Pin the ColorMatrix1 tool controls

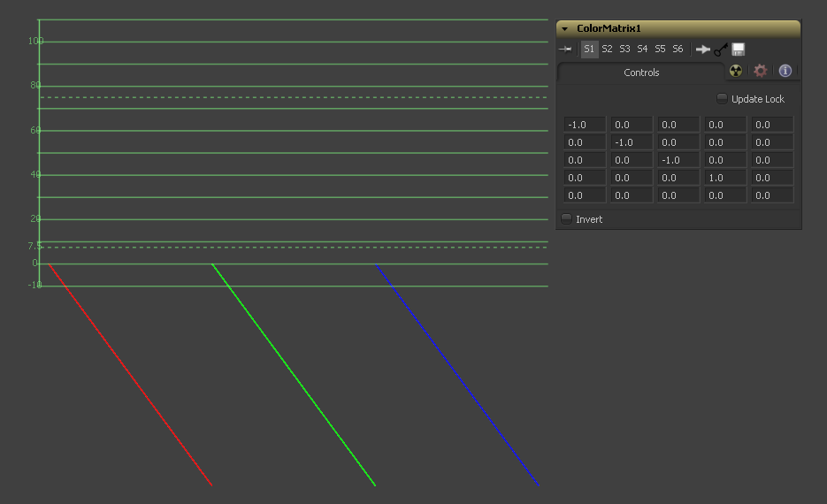click(565, 49)
